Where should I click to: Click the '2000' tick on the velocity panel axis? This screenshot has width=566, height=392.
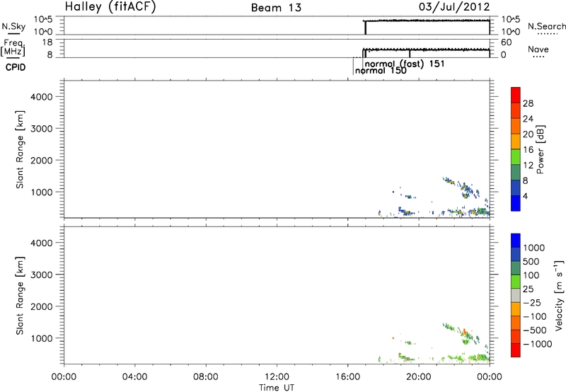[42, 306]
